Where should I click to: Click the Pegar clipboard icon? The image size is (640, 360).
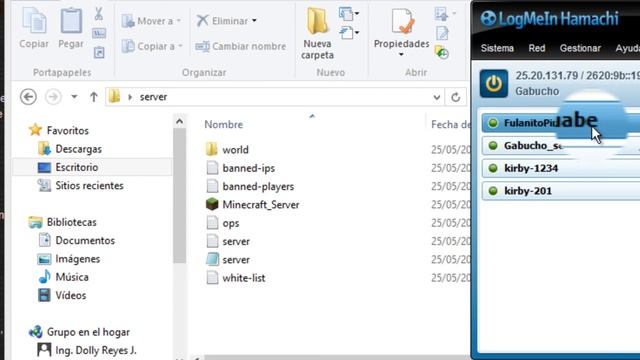click(x=71, y=21)
